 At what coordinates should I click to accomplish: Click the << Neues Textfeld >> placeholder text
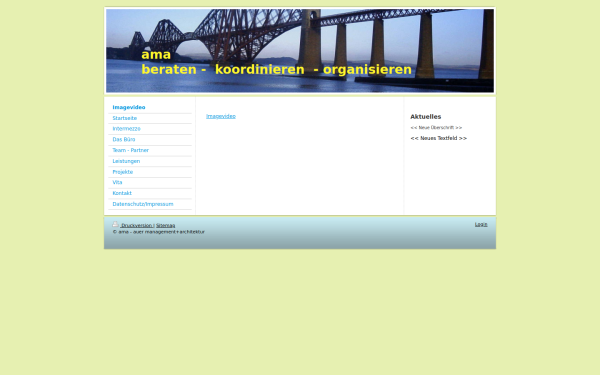439,138
